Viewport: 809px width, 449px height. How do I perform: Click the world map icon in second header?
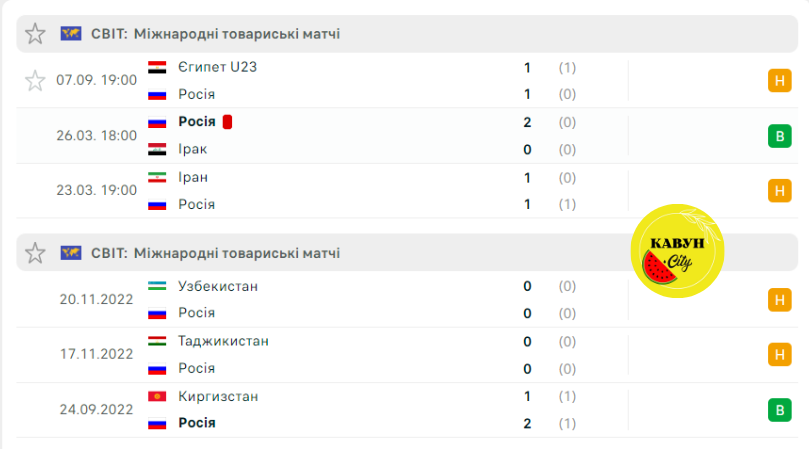pyautogui.click(x=71, y=253)
